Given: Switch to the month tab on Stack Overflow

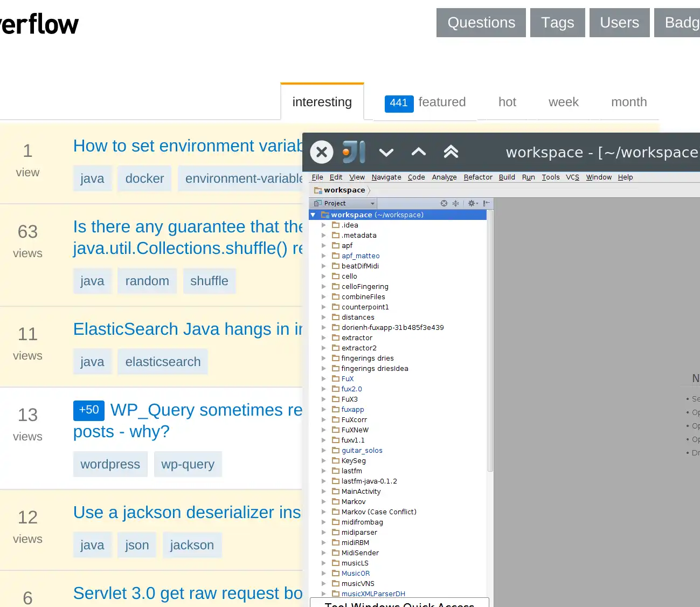Looking at the screenshot, I should (x=629, y=102).
